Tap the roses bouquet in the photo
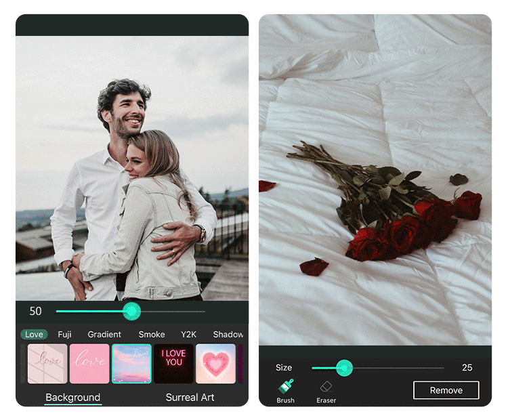Image resolution: width=508 pixels, height=420 pixels. (x=385, y=202)
